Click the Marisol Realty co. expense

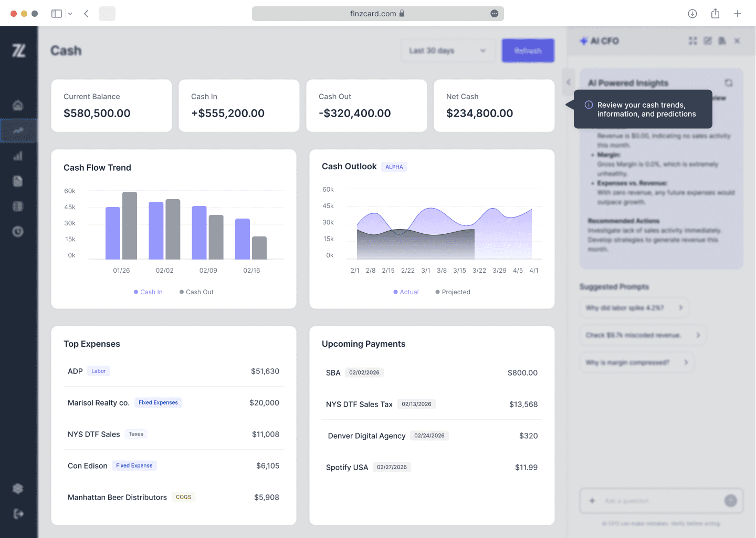[x=174, y=402]
